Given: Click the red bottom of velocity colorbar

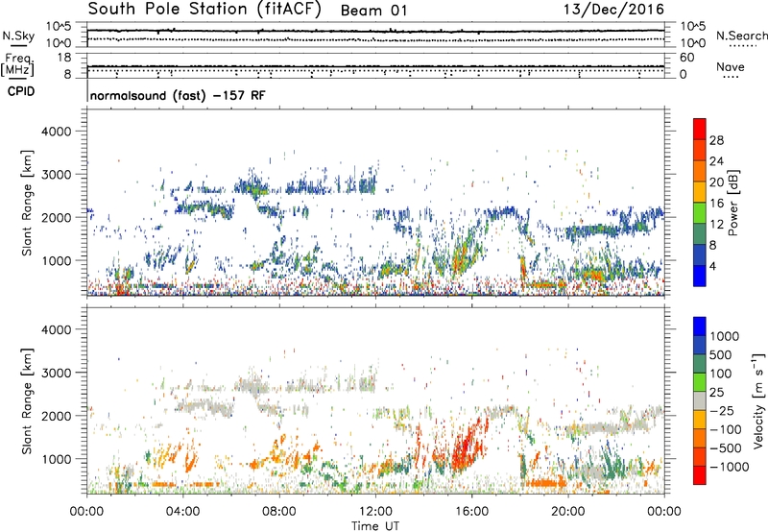Looking at the screenshot, I should pyautogui.click(x=700, y=475).
